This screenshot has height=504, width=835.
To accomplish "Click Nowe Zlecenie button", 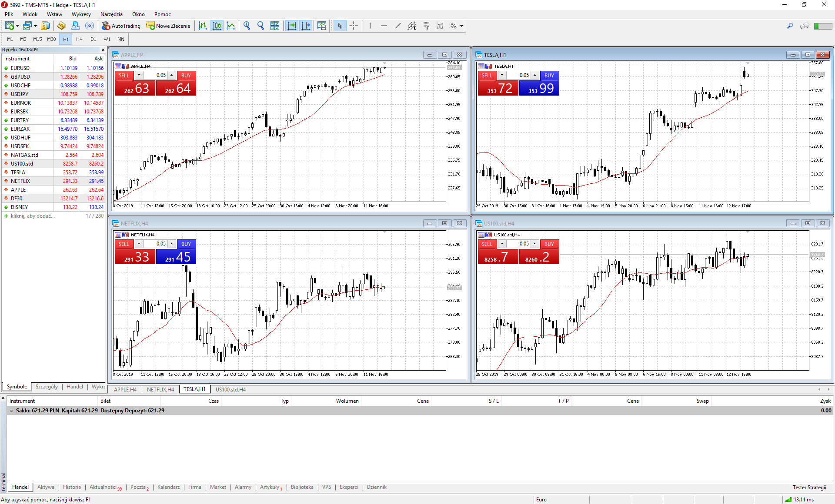I will [168, 26].
